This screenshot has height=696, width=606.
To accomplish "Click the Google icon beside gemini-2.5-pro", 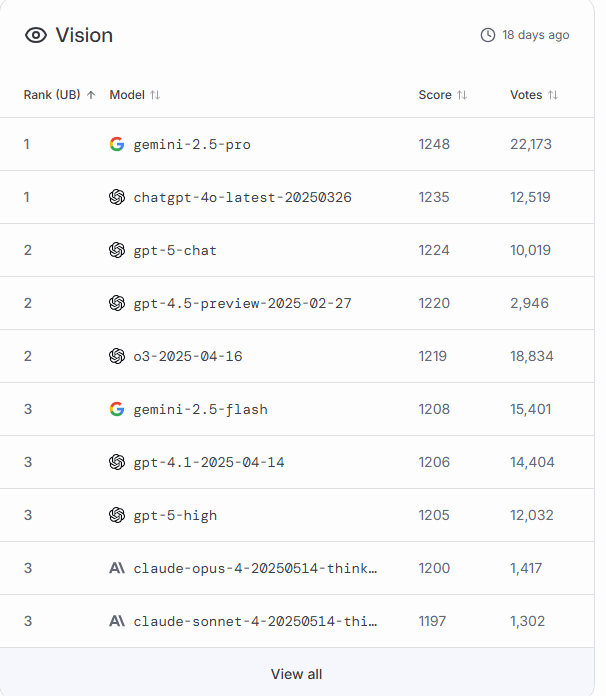I will pos(117,144).
